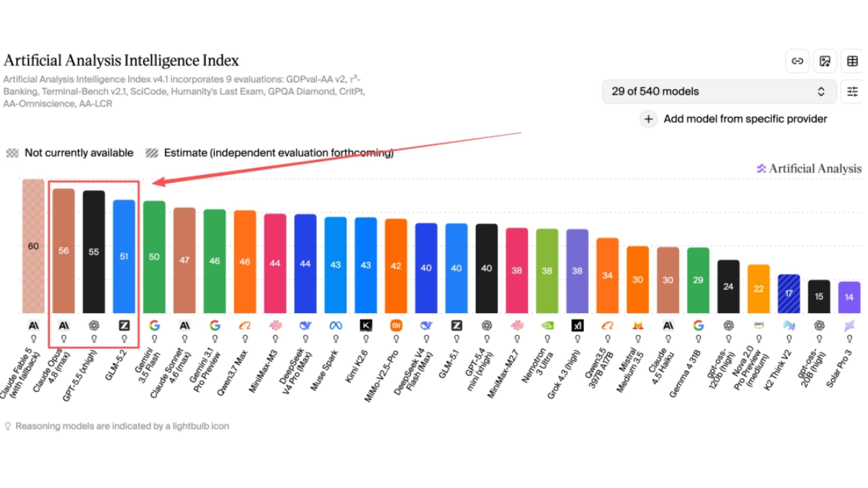Click the filter settings sliders icon
Screen dimensions: 868x488
tap(852, 92)
